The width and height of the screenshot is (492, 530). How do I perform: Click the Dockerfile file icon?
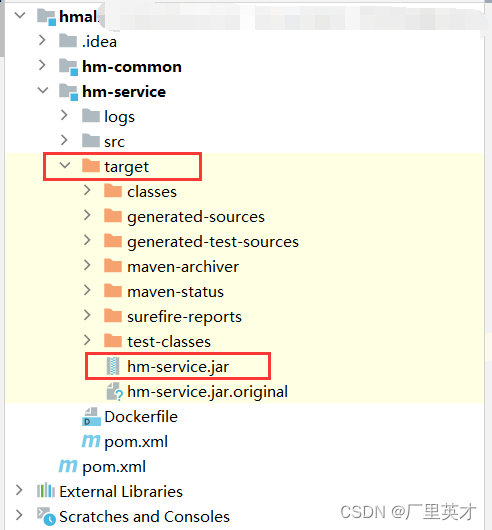point(91,417)
